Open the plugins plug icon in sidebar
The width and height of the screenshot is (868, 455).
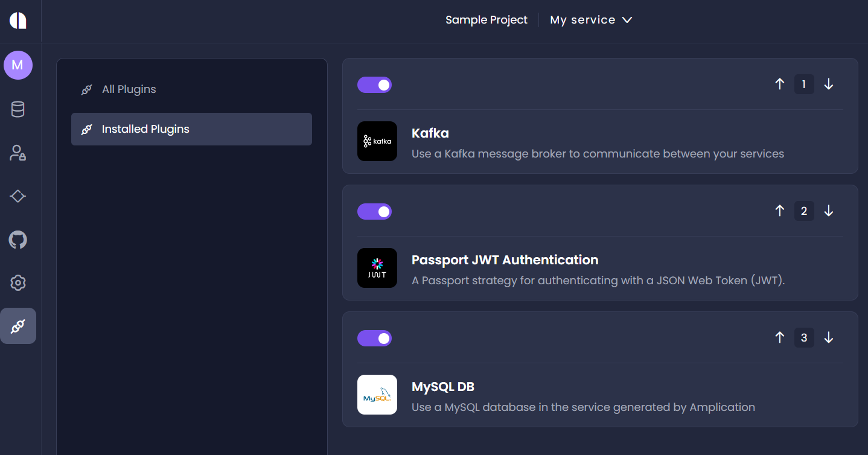(x=18, y=326)
